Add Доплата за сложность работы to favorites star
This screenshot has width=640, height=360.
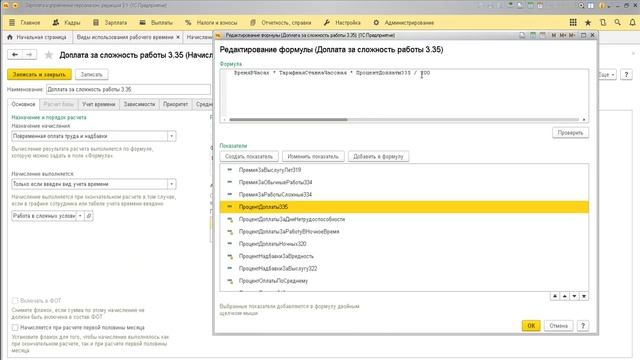coord(49,55)
